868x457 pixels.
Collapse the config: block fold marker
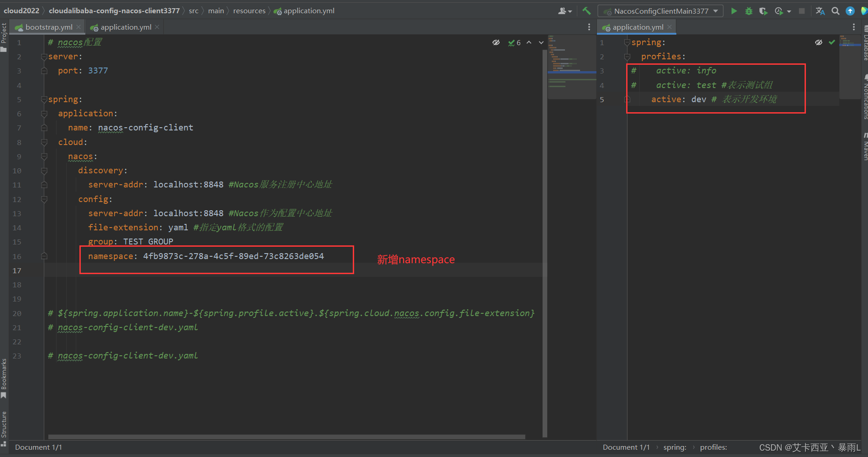(x=44, y=199)
